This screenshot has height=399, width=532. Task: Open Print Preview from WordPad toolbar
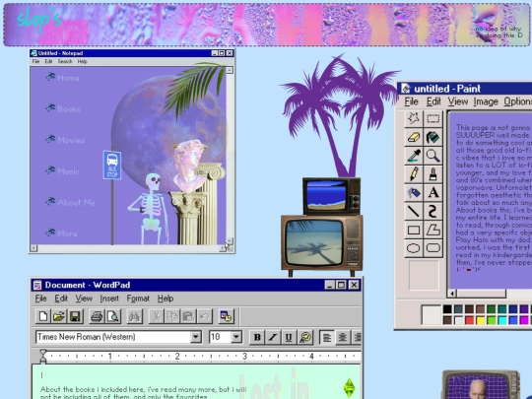click(x=112, y=316)
